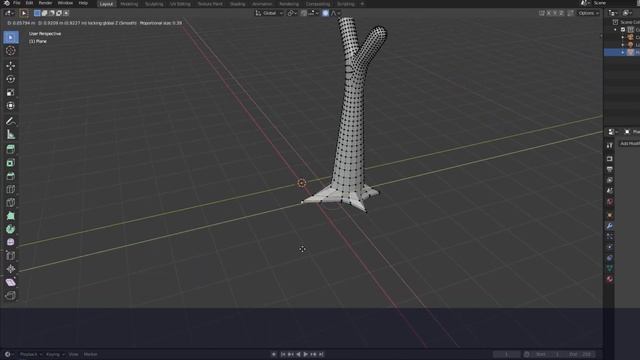
Task: Open the Window menu
Action: [x=65, y=3]
